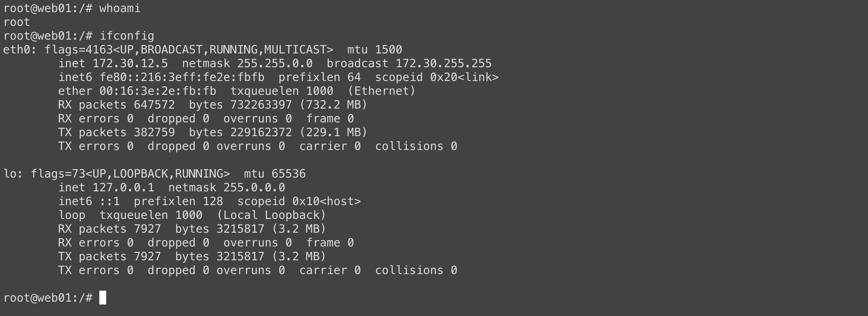Click the loopback address 127.0.0.1
Viewport: 868px width, 316px height.
point(123,188)
